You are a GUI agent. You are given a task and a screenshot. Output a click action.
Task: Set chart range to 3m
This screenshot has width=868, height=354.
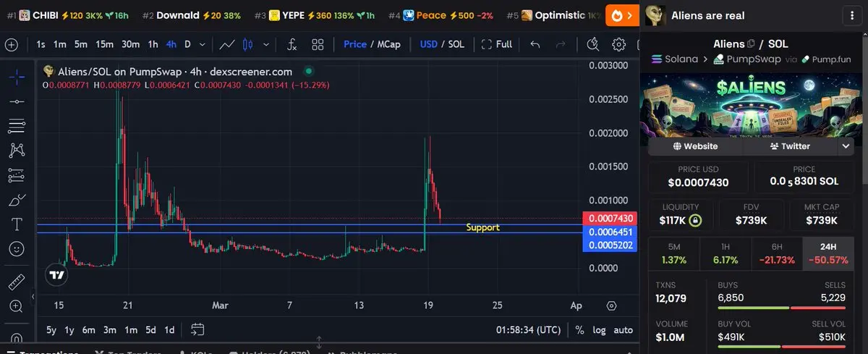point(110,329)
